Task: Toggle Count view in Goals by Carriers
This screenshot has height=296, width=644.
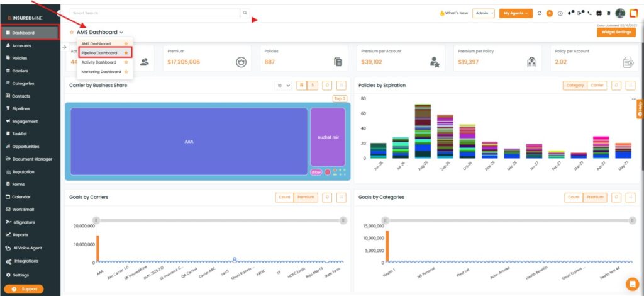Action: [x=285, y=197]
